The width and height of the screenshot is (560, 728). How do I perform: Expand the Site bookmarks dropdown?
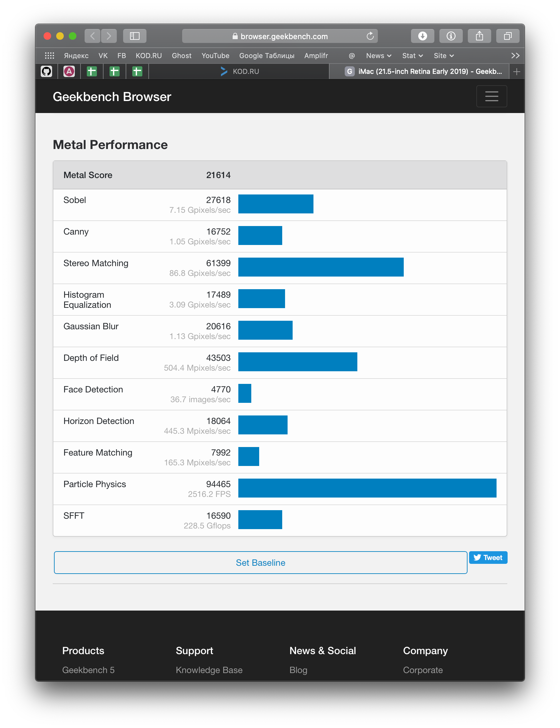[444, 56]
